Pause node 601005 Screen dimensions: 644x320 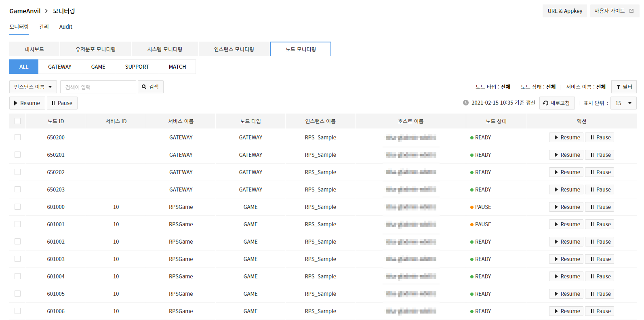point(600,294)
